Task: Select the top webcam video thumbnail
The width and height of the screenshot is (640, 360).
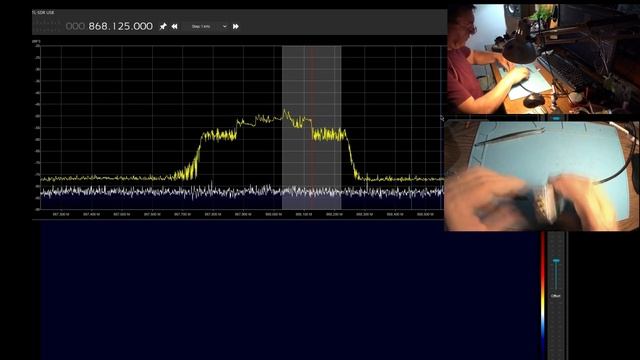Action: (544, 59)
